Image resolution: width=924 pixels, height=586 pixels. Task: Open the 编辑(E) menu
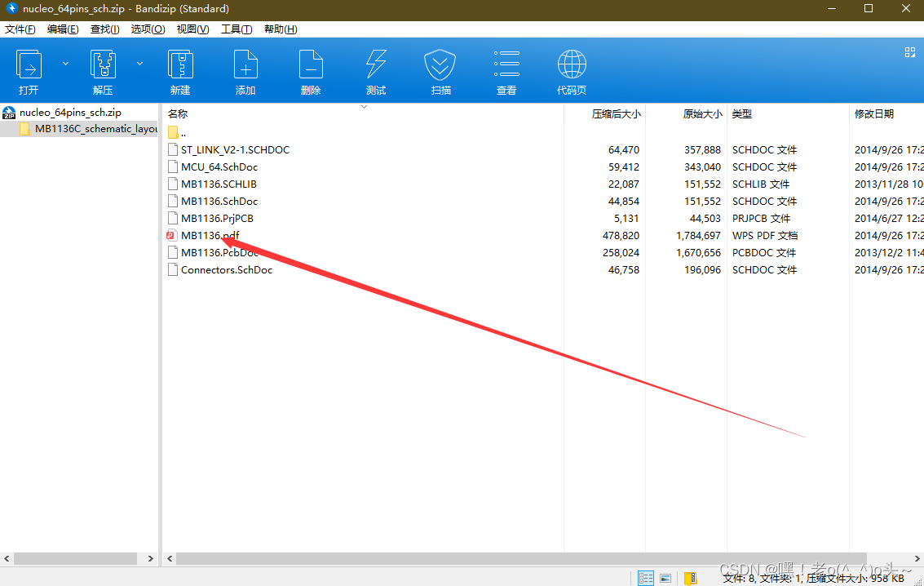click(63, 29)
